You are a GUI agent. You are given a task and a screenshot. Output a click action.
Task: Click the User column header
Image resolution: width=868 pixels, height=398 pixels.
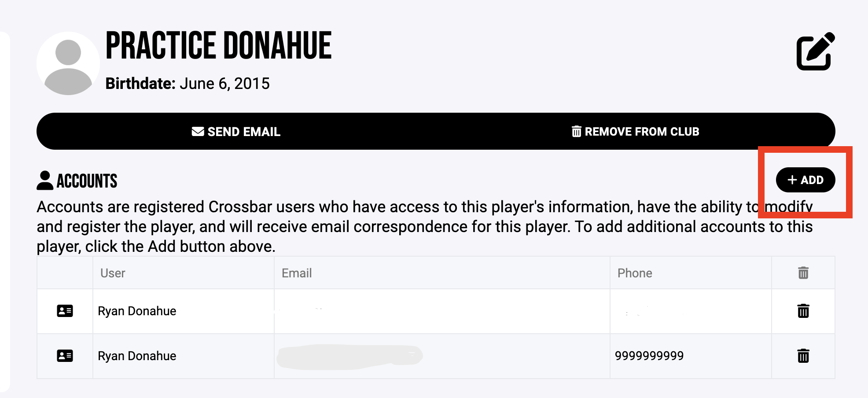[113, 273]
